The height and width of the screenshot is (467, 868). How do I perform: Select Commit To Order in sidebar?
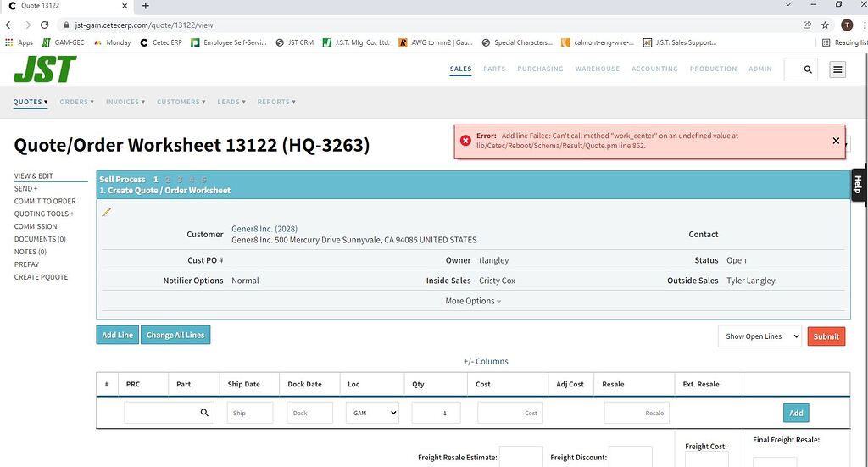point(45,202)
